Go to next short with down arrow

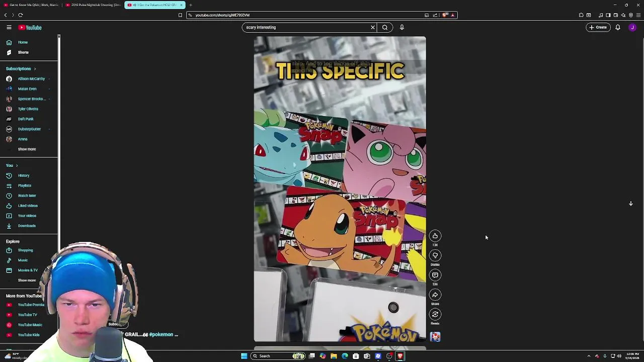click(x=630, y=204)
